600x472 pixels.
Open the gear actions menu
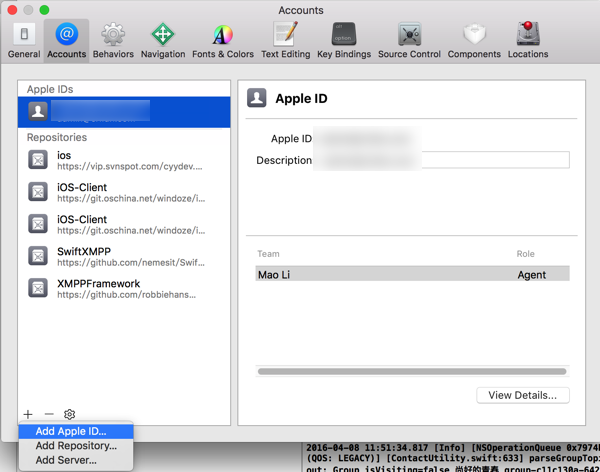[70, 414]
